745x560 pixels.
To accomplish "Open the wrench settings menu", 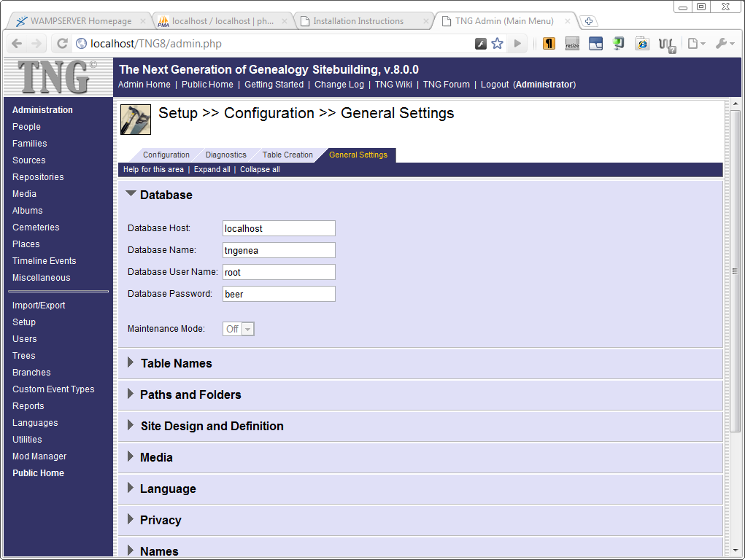I will click(x=725, y=44).
